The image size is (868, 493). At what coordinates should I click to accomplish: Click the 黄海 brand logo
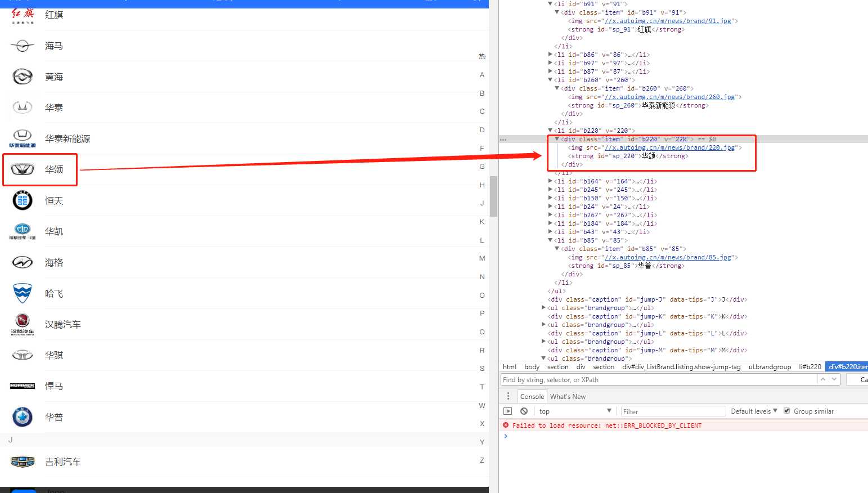[x=23, y=77]
